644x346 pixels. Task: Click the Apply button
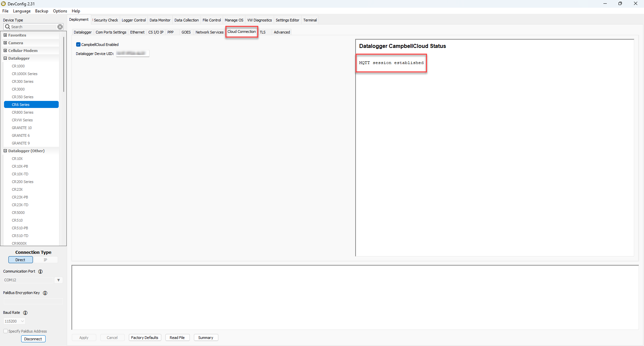click(84, 338)
